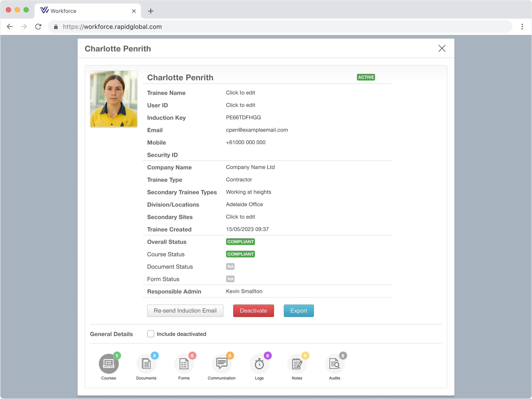This screenshot has width=532, height=399.
Task: Open the Notes icon
Action: (297, 364)
